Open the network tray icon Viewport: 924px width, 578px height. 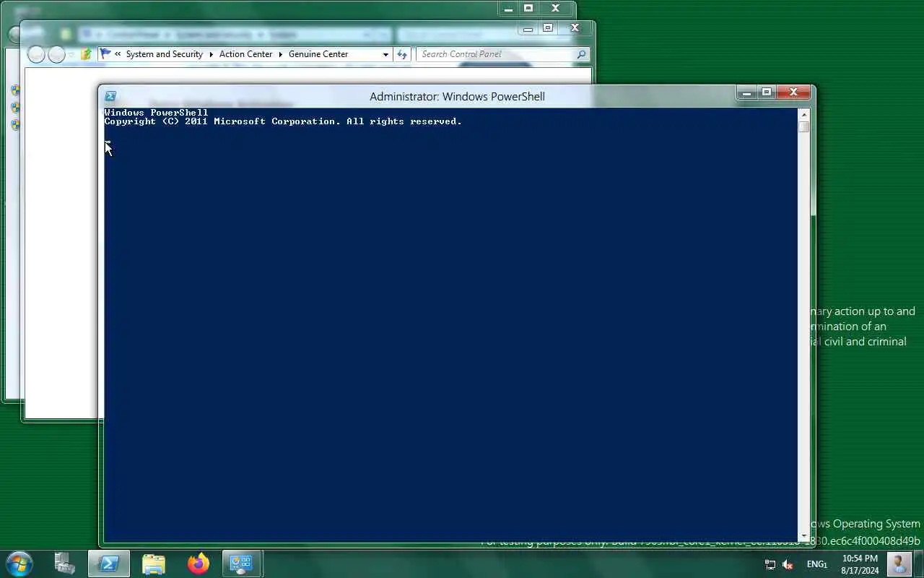[770, 564]
